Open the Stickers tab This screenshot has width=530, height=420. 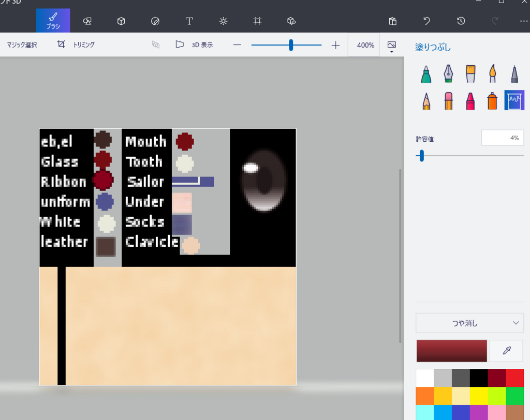pos(155,21)
